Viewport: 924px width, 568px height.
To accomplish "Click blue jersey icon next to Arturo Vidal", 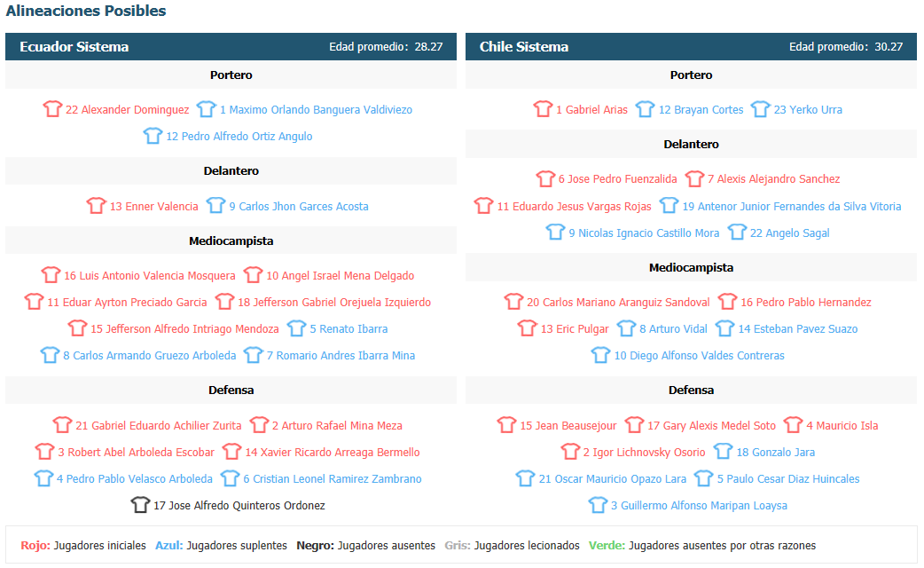I will pyautogui.click(x=626, y=328).
